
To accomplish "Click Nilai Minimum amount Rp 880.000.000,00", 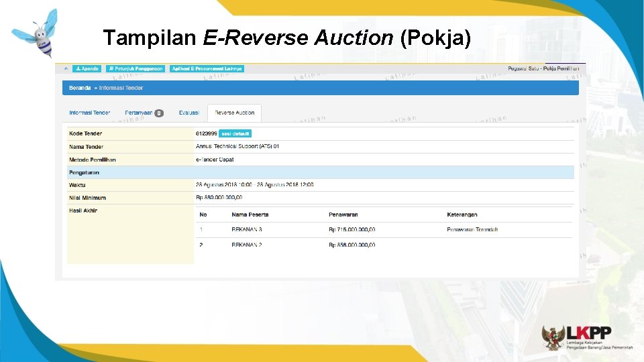I will (219, 197).
